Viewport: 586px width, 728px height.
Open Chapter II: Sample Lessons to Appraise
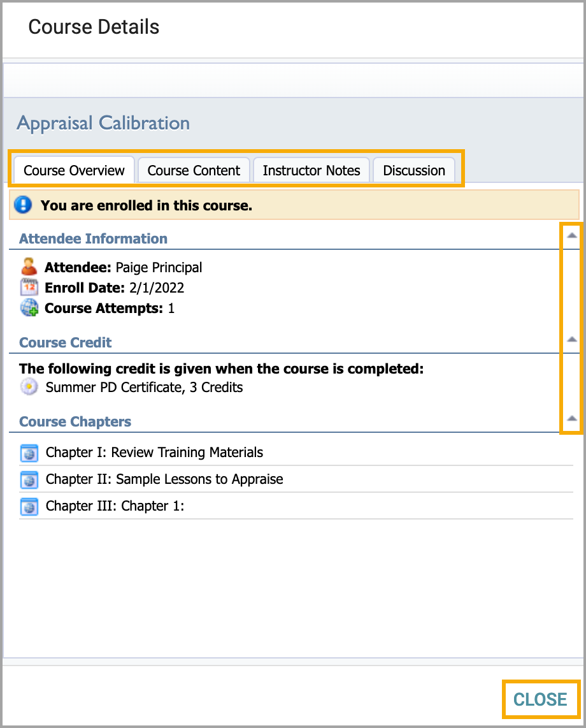click(164, 479)
